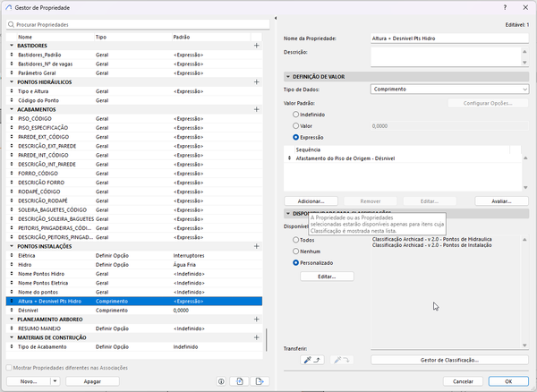537x392 pixels.
Task: Add a property to the ACABAMENTOS group
Action: pyautogui.click(x=257, y=109)
